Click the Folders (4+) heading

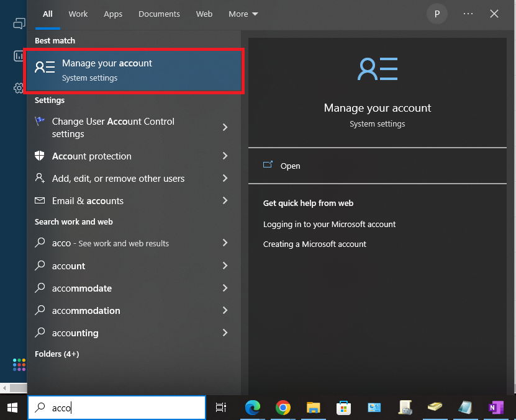coord(57,354)
